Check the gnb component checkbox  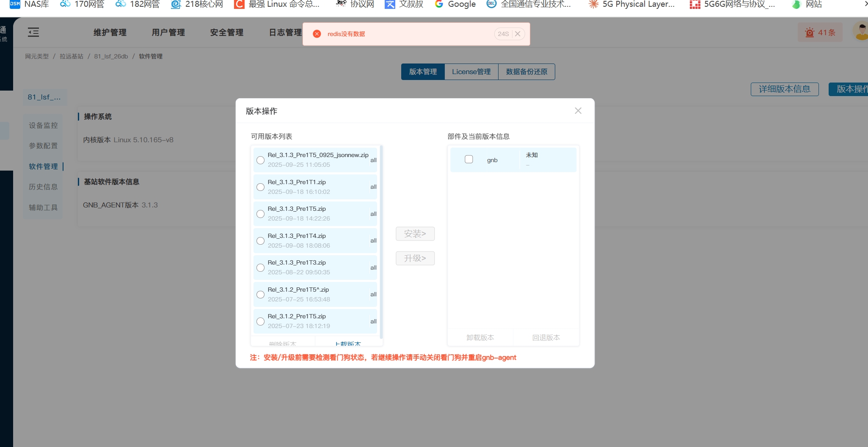point(469,160)
